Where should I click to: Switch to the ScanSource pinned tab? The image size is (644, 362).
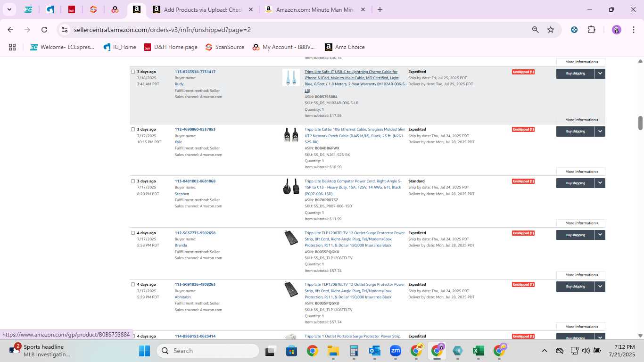93,9
